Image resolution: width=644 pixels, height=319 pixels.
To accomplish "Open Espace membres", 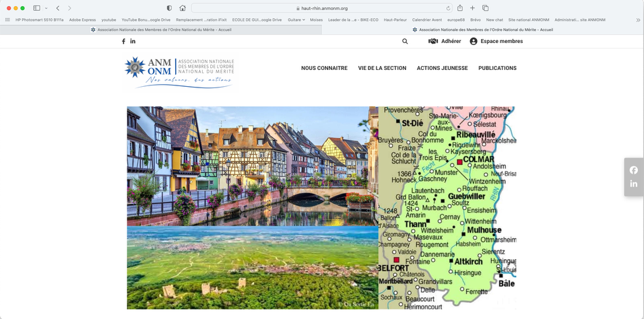I will click(496, 42).
